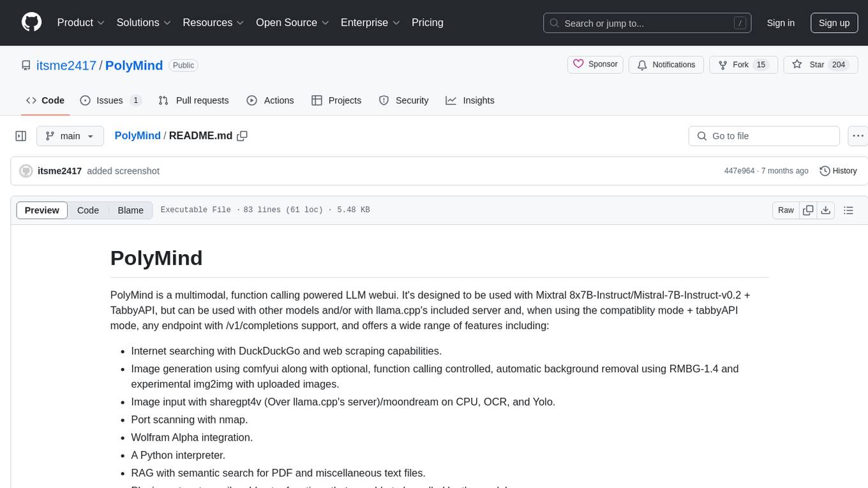Expand the Enterprise menu
The width and height of the screenshot is (868, 488).
click(370, 22)
